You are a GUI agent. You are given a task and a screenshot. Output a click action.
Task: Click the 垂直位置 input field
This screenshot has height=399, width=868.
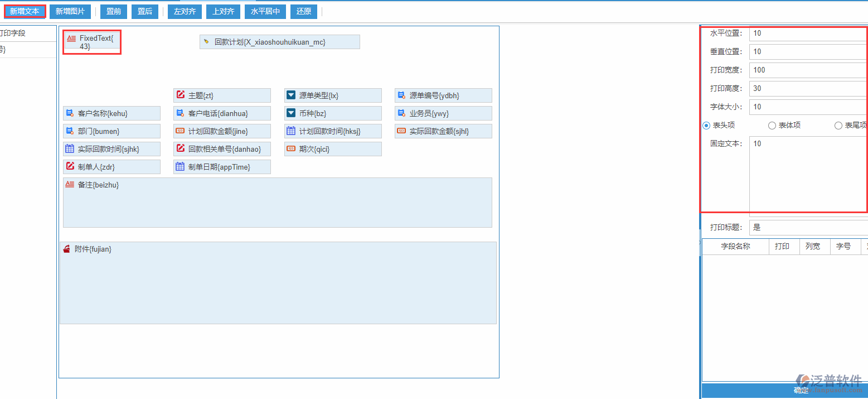(808, 52)
